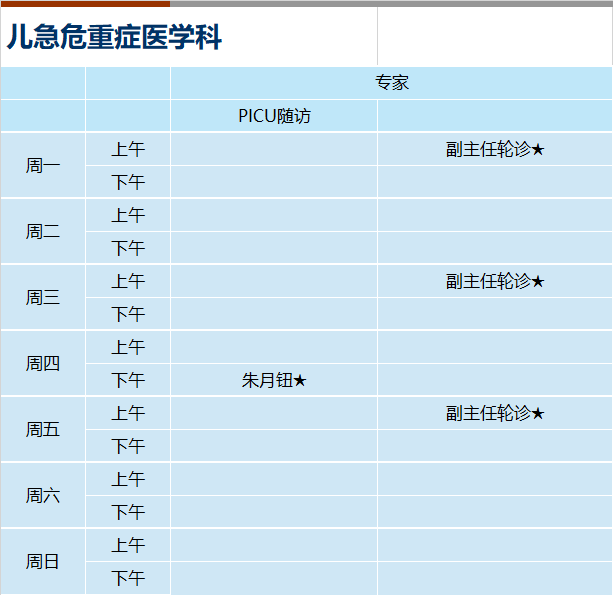Click 下午 in the 周四 row
The width and height of the screenshot is (613, 595).
tap(128, 380)
